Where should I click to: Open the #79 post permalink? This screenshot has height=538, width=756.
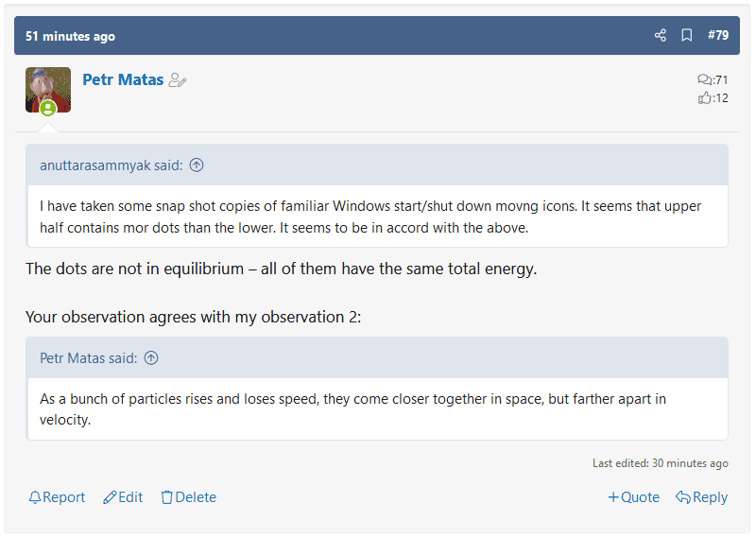click(x=718, y=35)
